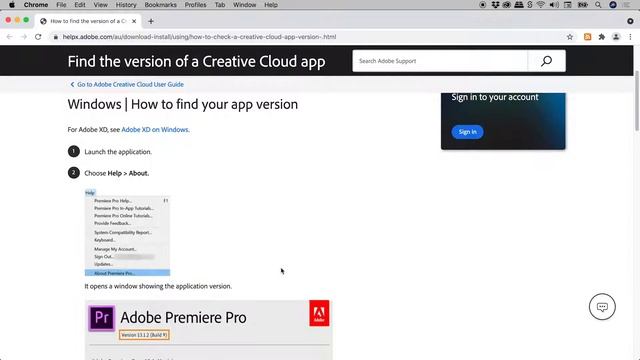
Task: Open the View menu
Action: [x=100, y=5]
